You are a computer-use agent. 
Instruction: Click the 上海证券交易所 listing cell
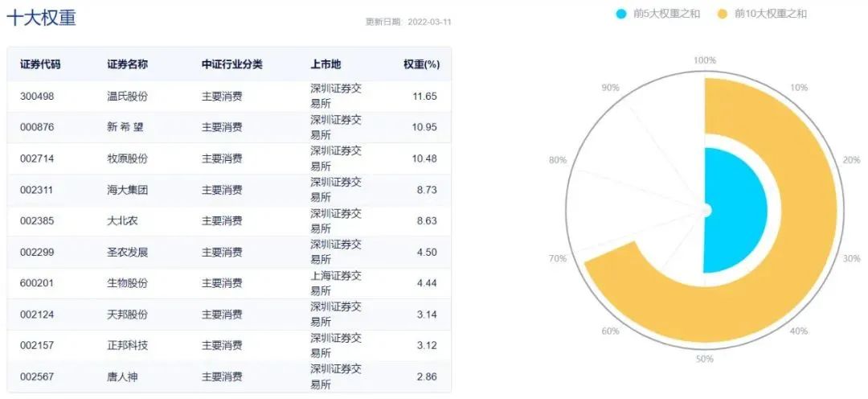point(336,283)
